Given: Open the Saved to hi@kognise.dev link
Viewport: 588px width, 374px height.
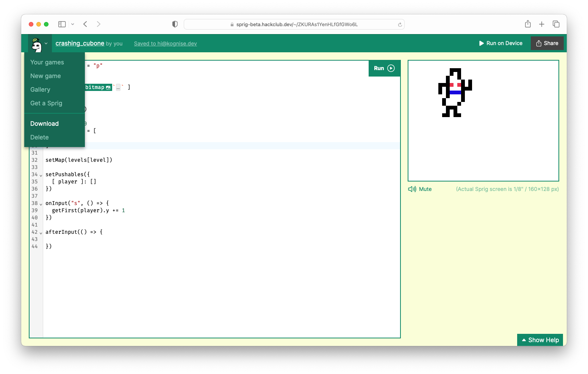Looking at the screenshot, I should pos(165,43).
